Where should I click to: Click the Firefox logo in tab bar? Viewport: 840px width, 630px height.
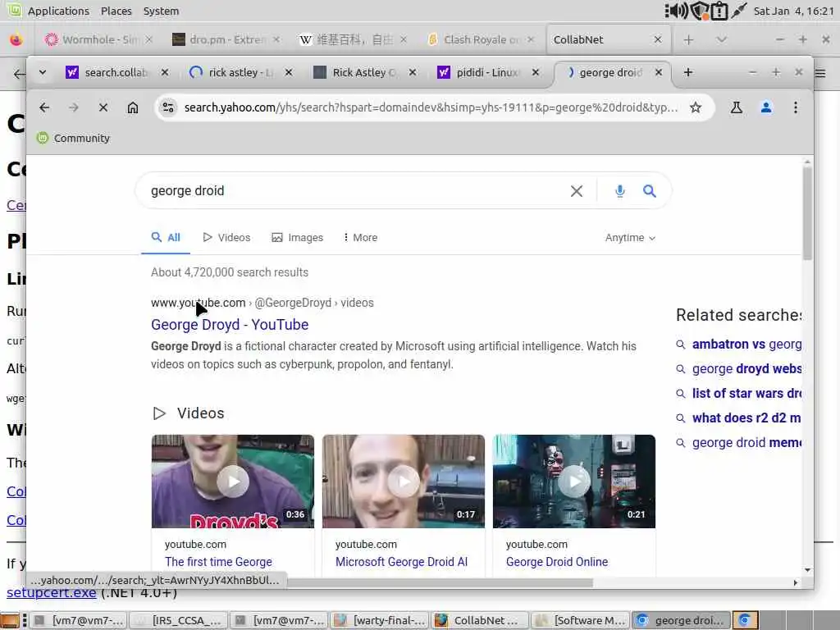tap(16, 39)
